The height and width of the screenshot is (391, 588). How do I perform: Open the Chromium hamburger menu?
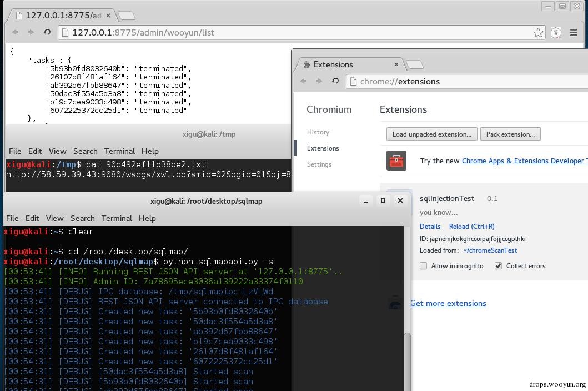click(x=574, y=33)
